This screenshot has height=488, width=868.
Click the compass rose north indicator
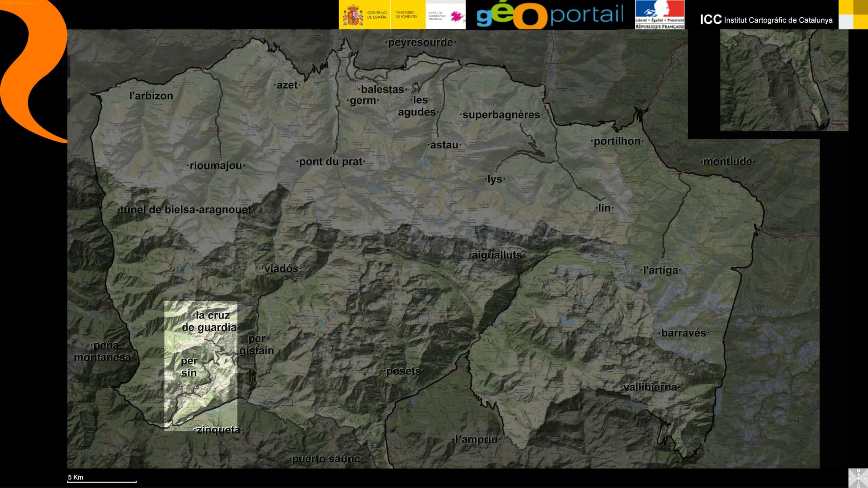coord(858,471)
